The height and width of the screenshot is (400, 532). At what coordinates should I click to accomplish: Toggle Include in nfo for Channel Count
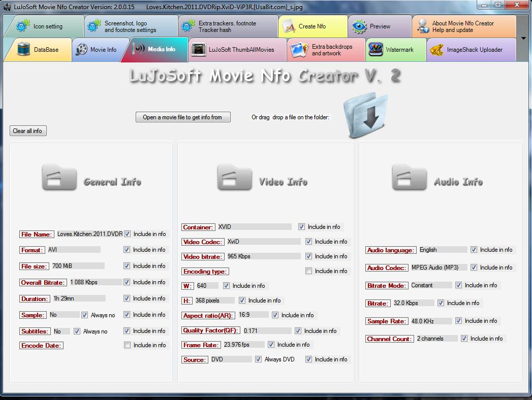(x=464, y=338)
